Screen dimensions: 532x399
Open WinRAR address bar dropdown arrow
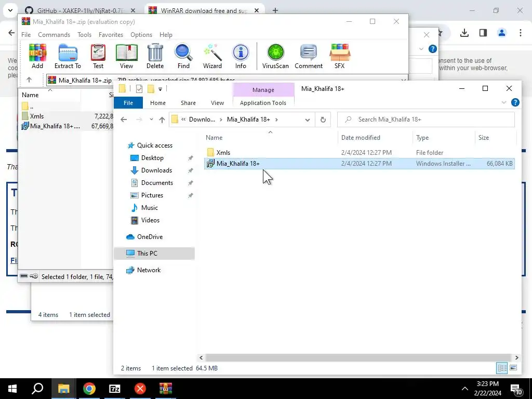[x=403, y=81]
